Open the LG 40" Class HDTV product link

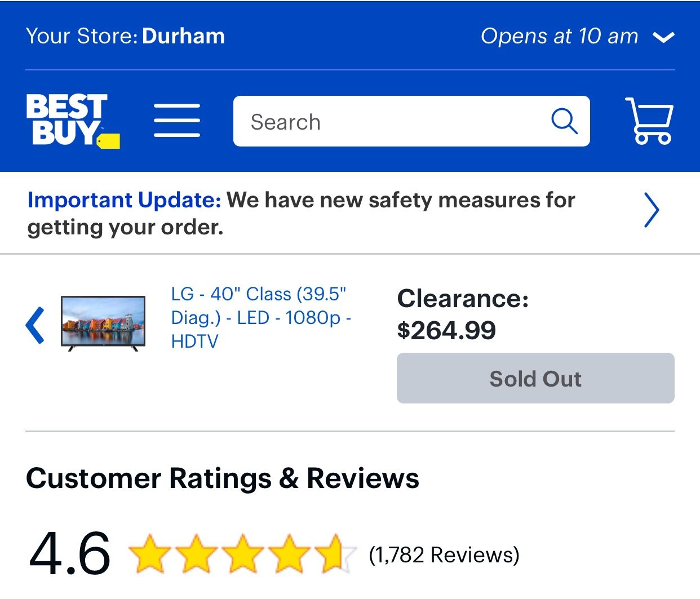[x=261, y=317]
